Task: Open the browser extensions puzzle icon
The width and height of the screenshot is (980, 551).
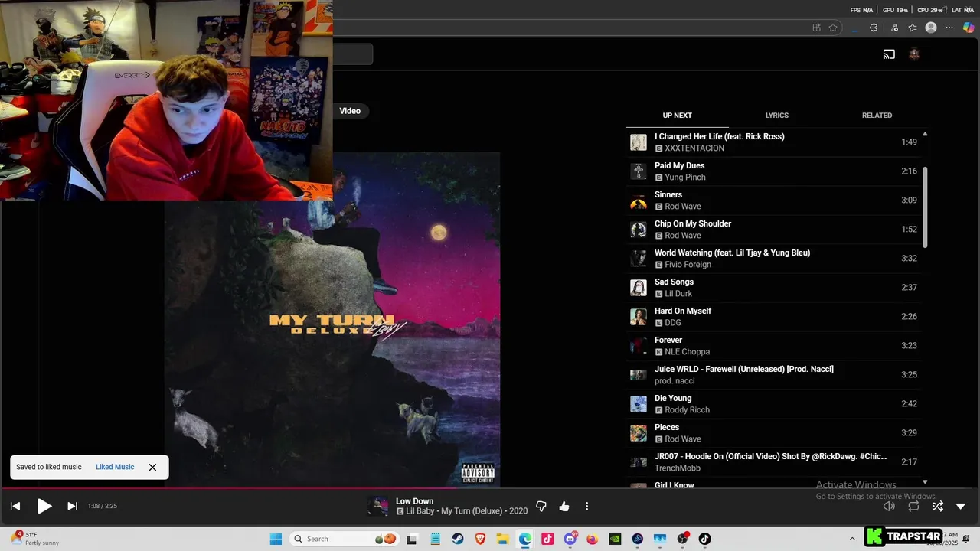Action: click(874, 28)
